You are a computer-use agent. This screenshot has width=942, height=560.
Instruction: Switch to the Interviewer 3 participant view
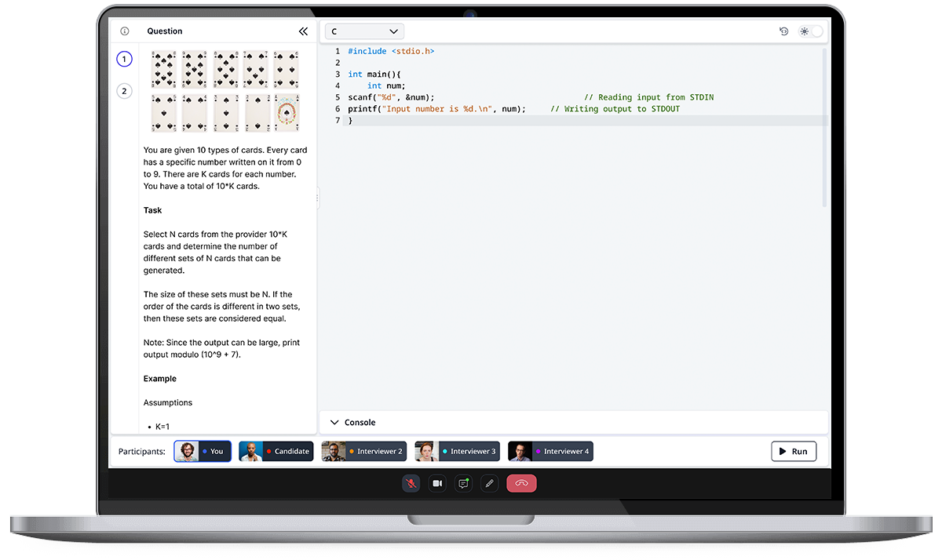457,451
